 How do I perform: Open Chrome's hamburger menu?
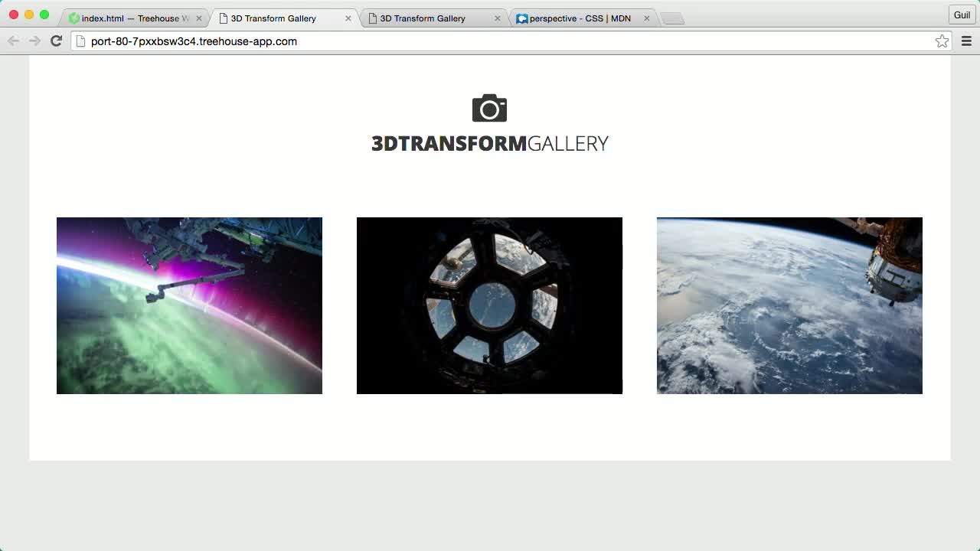coord(966,41)
